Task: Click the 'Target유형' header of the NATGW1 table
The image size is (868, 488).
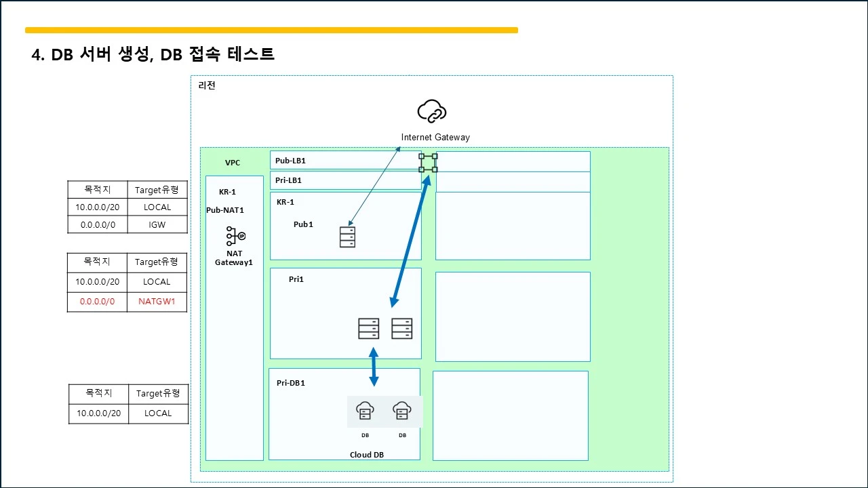Action: click(157, 262)
